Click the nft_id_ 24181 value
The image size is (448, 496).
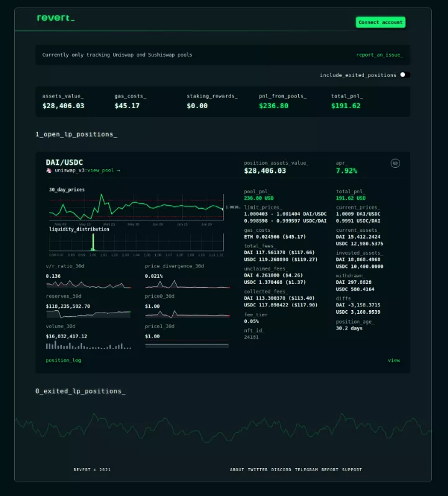(252, 338)
